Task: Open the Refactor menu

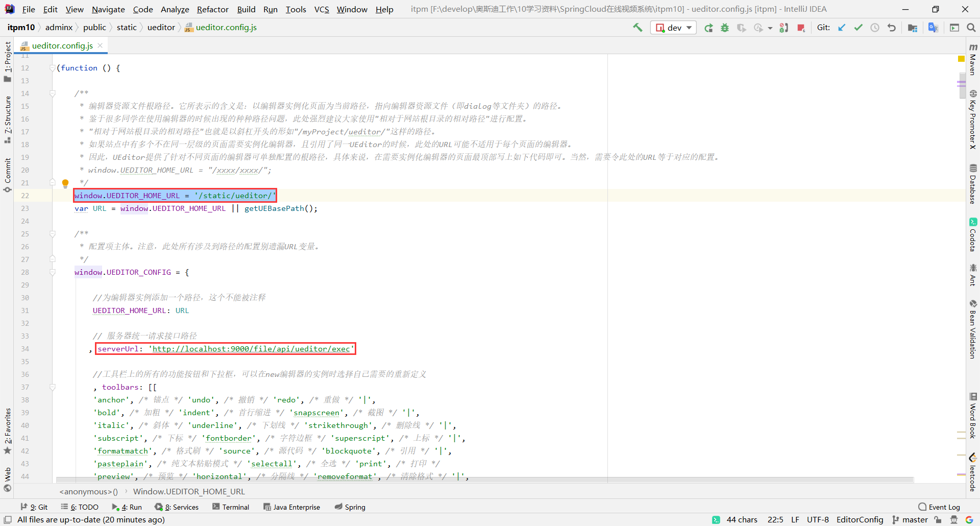Action: click(x=213, y=9)
